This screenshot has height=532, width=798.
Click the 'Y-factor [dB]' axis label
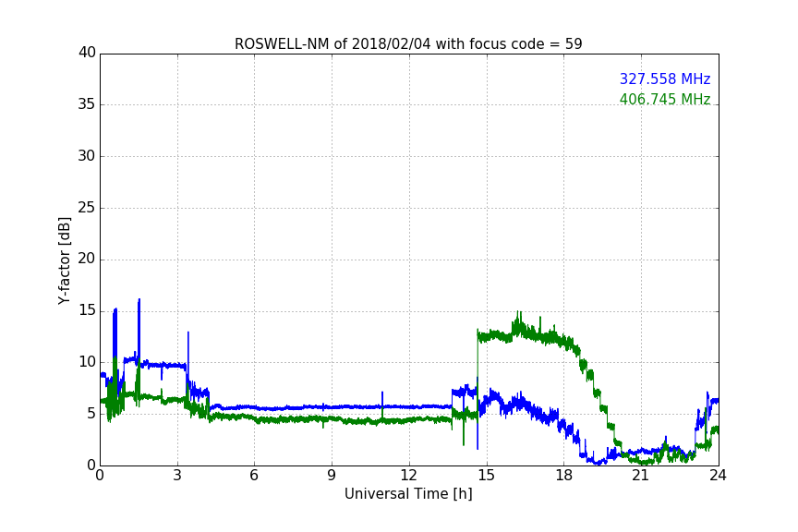pyautogui.click(x=64, y=260)
